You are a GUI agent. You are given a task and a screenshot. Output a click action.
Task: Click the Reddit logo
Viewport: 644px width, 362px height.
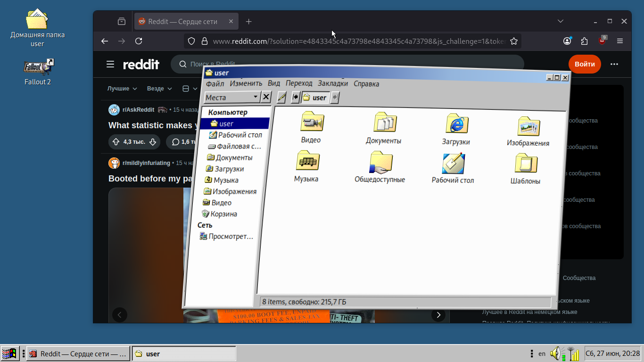pyautogui.click(x=141, y=65)
